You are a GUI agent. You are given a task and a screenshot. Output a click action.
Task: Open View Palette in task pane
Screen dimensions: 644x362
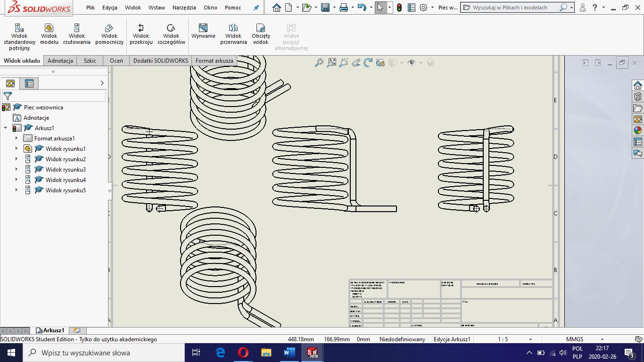pos(638,119)
